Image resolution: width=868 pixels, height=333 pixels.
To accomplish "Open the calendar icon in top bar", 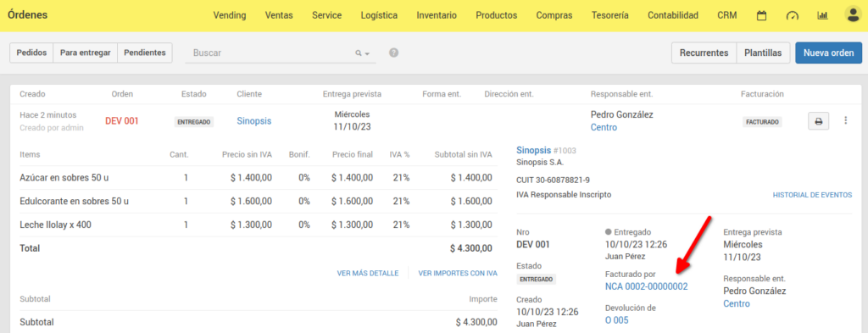I will click(x=762, y=15).
